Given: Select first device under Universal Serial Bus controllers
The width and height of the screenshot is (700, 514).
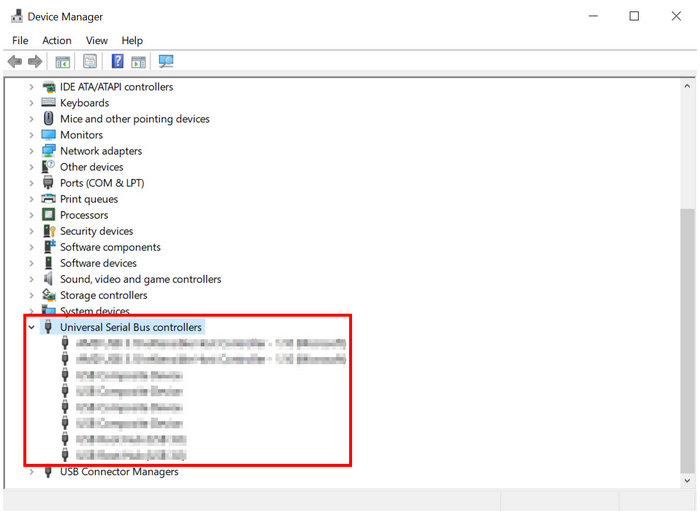Looking at the screenshot, I should point(210,344).
